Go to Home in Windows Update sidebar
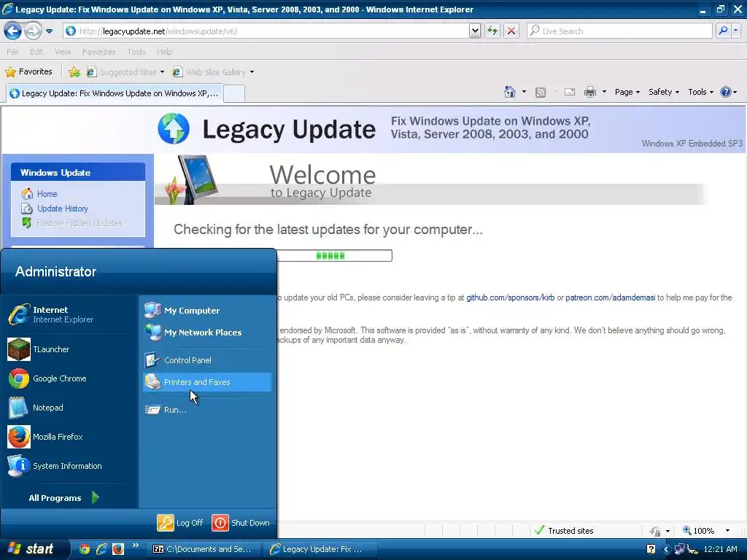Viewport: 747px width, 560px height. point(47,194)
